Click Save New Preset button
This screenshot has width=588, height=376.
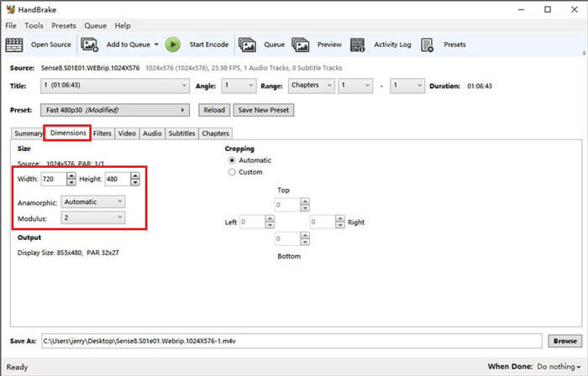pyautogui.click(x=264, y=110)
